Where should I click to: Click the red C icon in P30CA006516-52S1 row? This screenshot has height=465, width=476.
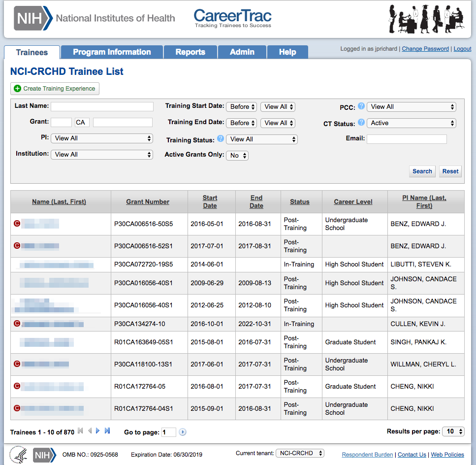point(17,245)
